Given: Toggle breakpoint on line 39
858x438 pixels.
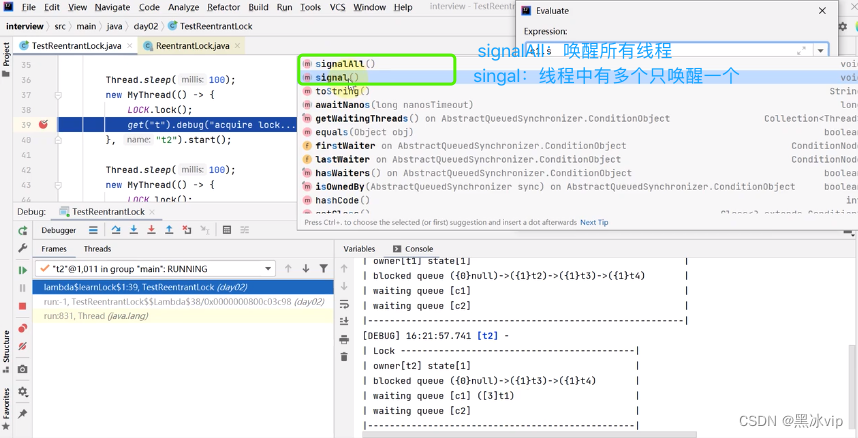Looking at the screenshot, I should (43, 125).
